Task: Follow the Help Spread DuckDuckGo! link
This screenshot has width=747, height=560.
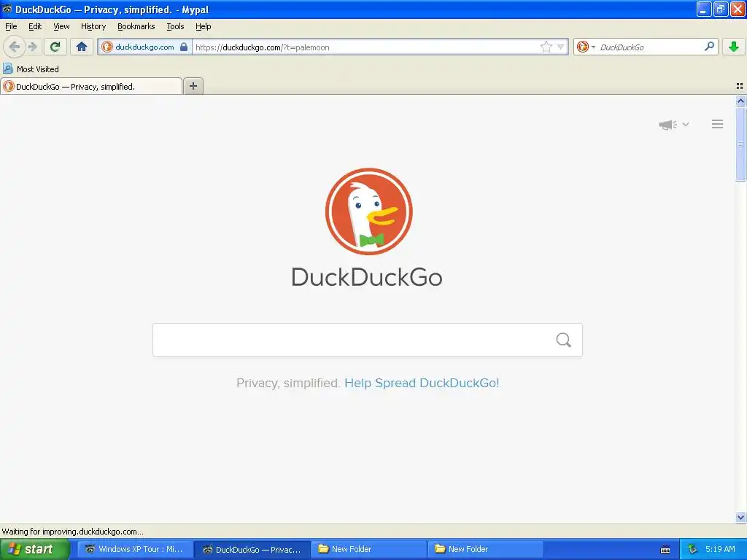Action: point(422,383)
